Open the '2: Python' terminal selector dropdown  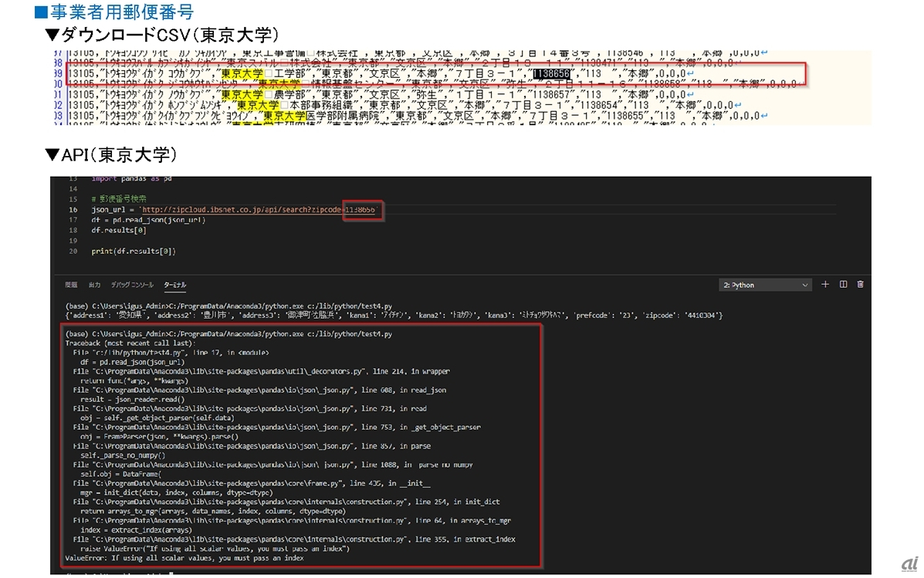click(765, 286)
